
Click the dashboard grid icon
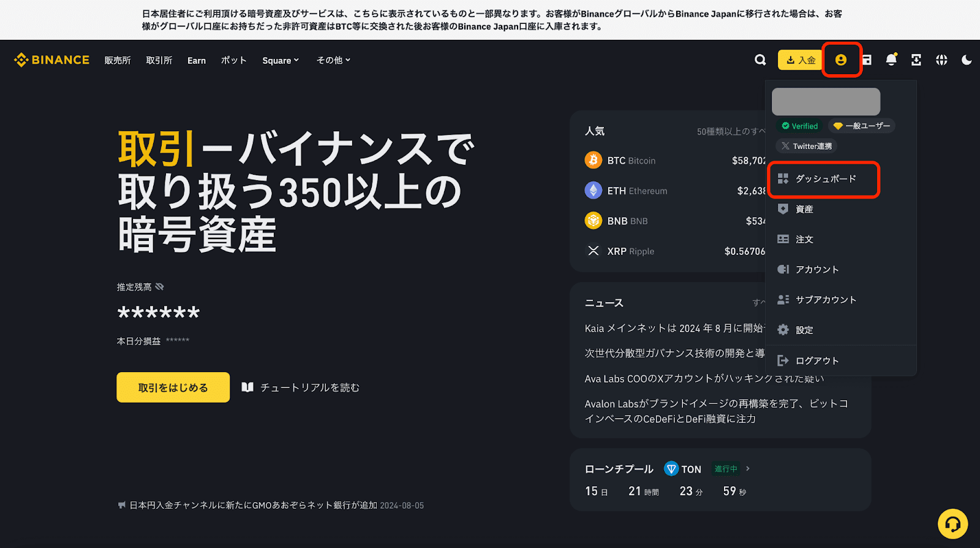pos(783,178)
